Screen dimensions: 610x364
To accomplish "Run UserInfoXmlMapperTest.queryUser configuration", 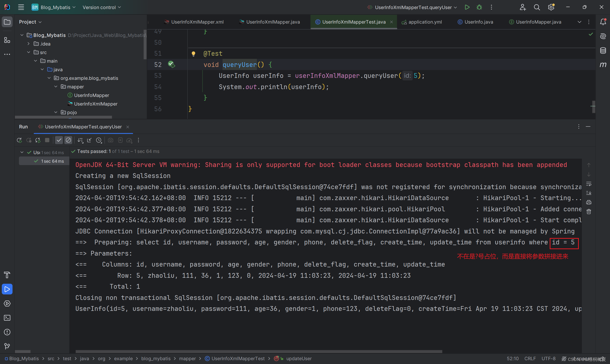I will tap(467, 7).
